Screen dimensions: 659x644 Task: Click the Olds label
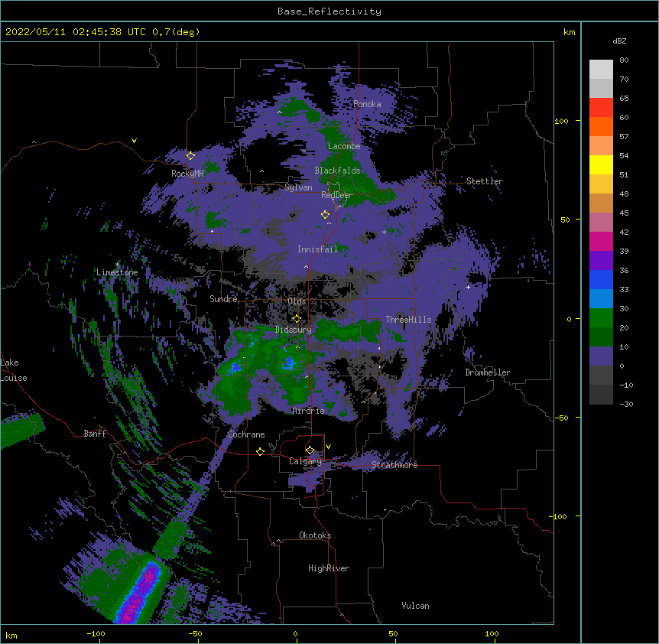coord(297,301)
